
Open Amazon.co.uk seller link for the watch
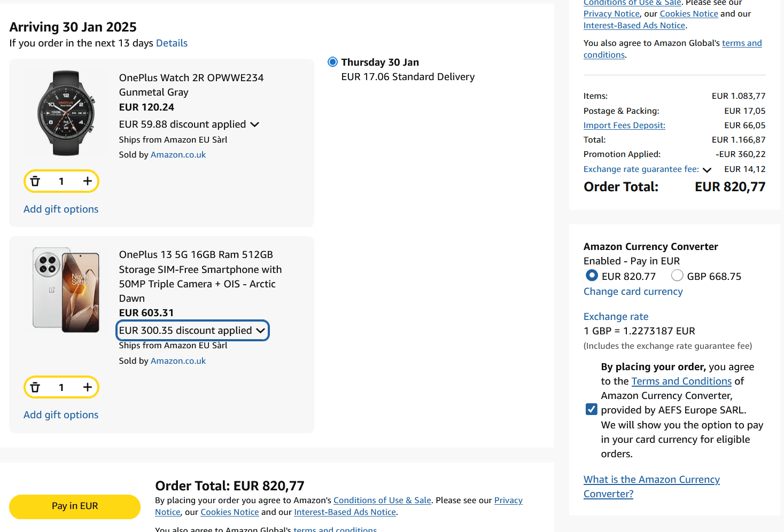click(x=178, y=155)
